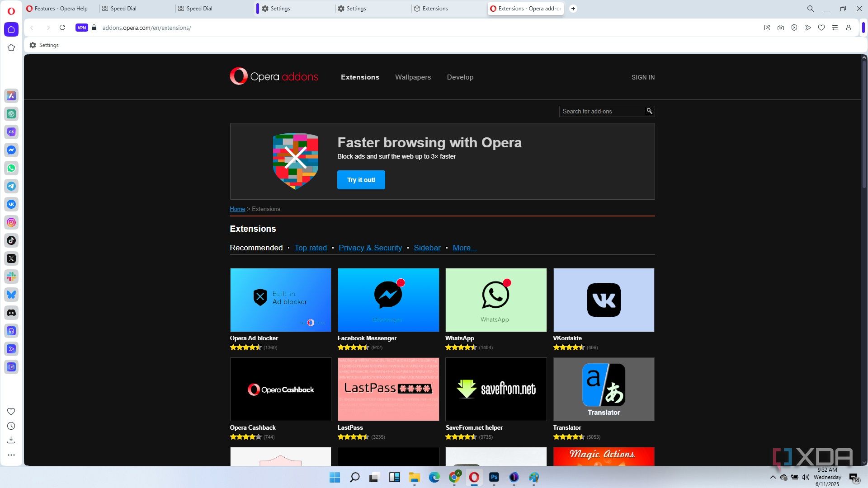Open Privacy & Security category link
Viewport: 868px width, 488px height.
(x=370, y=248)
